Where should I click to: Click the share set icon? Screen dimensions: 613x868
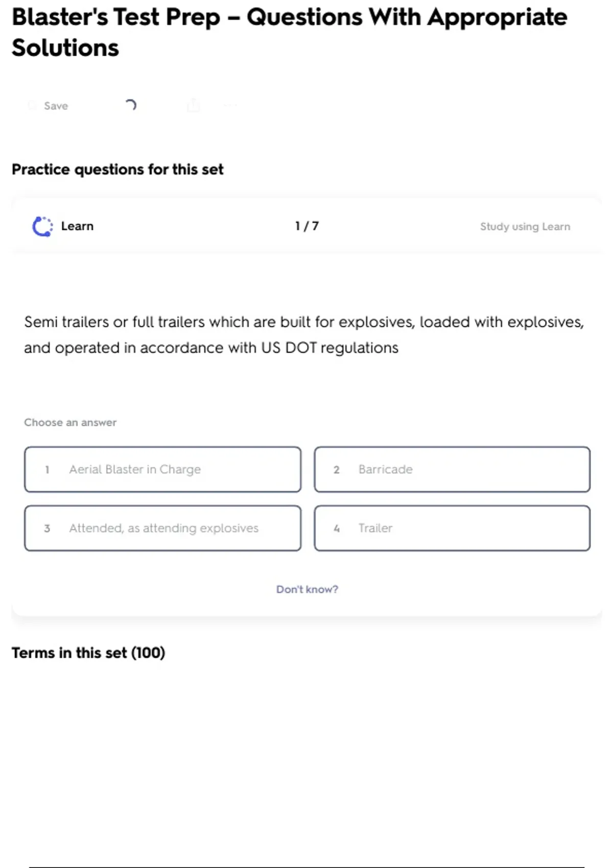click(193, 105)
